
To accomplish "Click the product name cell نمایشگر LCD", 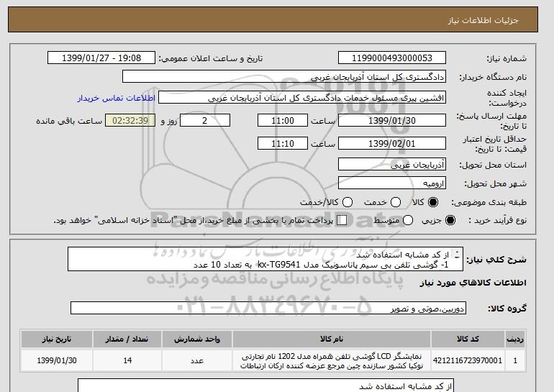I will (x=332, y=360).
